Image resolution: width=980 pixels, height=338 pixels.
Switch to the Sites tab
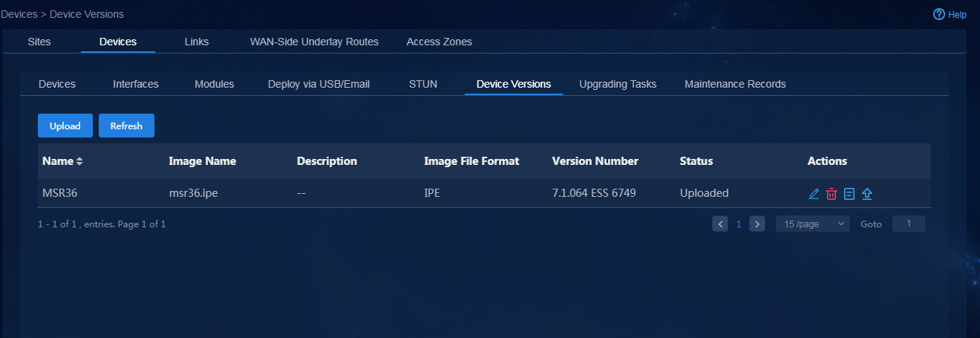pos(39,42)
